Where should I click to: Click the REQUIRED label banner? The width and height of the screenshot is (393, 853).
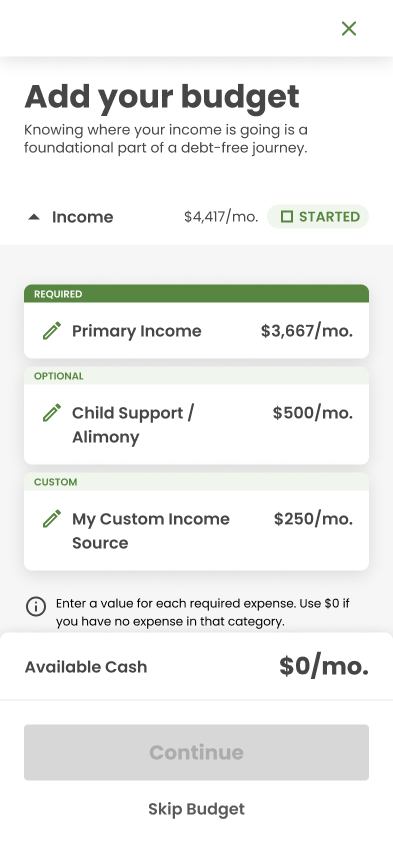(x=196, y=294)
